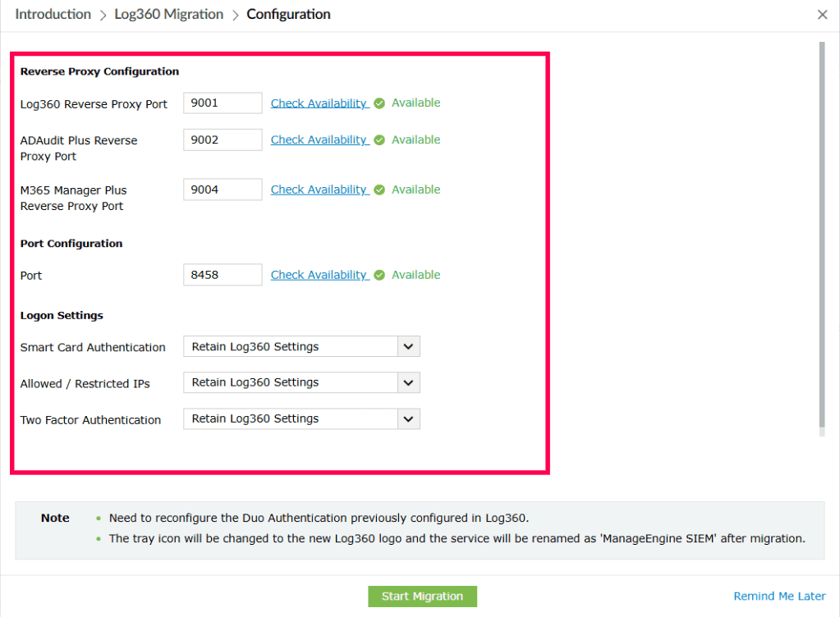Screen dimensions: 840x617
Task: Focus the ADAudit Plus Reverse Proxy Port field 9002
Action: (x=223, y=139)
